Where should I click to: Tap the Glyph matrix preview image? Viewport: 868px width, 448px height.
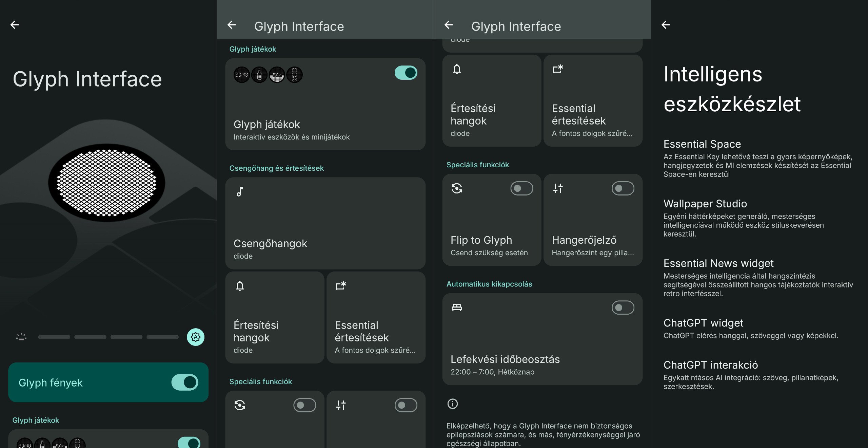(107, 183)
